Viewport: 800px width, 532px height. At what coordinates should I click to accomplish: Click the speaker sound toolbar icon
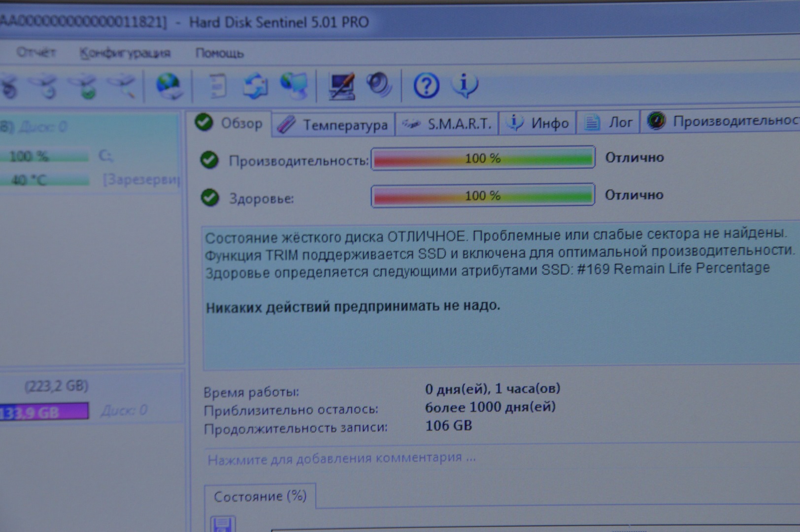click(379, 85)
